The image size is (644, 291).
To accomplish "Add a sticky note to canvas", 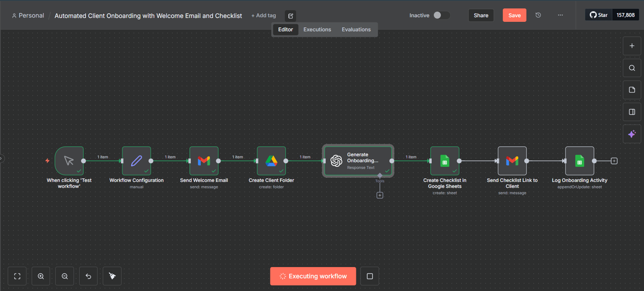I will (632, 90).
